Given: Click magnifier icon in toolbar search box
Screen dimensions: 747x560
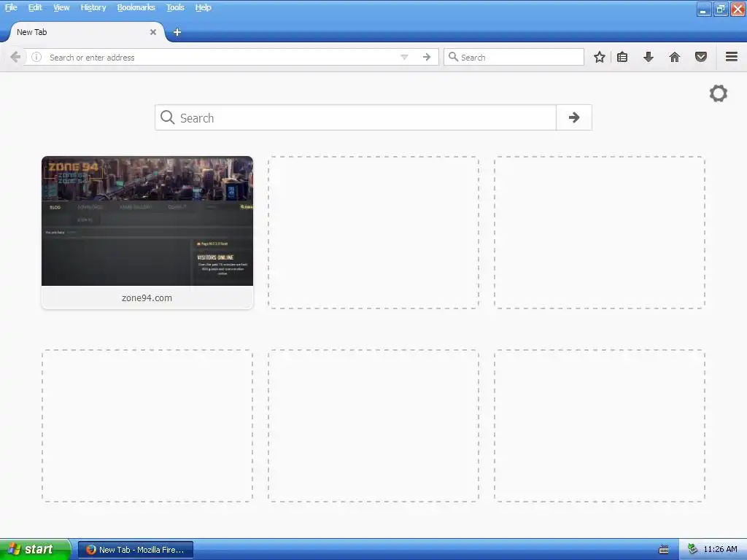Looking at the screenshot, I should [453, 57].
